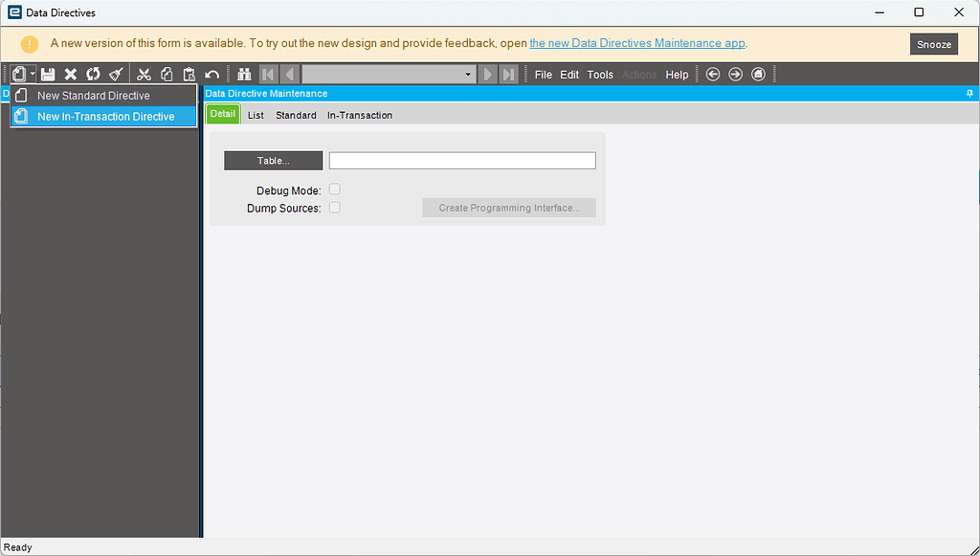Click the Cut icon in the toolbar
This screenshot has height=556, width=980.
(144, 74)
